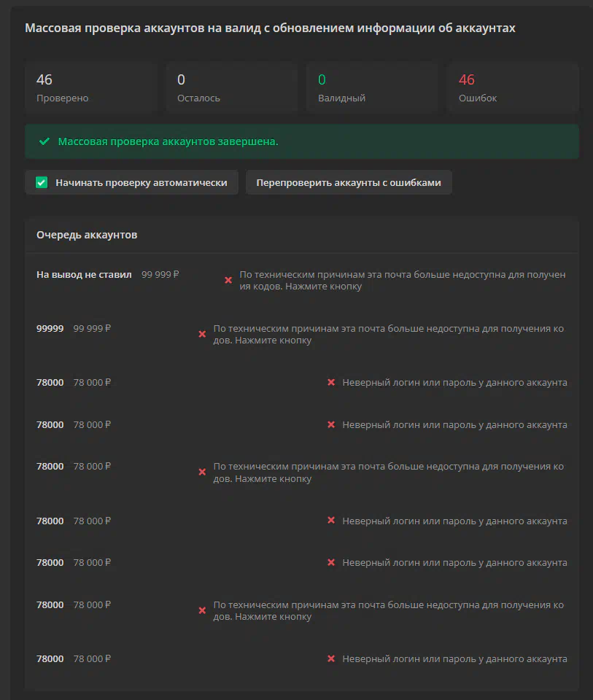
Task: Click the green checkmark in completion banner
Action: (44, 141)
